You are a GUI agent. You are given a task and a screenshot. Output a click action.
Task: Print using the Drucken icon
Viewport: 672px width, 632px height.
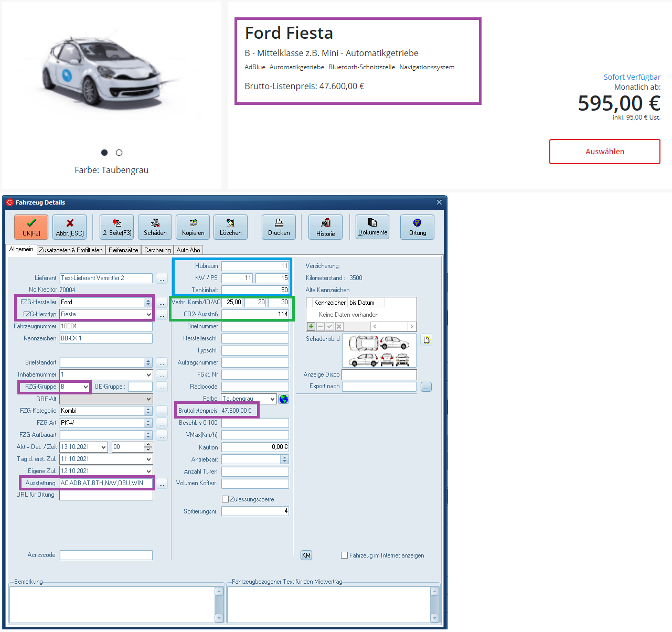point(279,227)
